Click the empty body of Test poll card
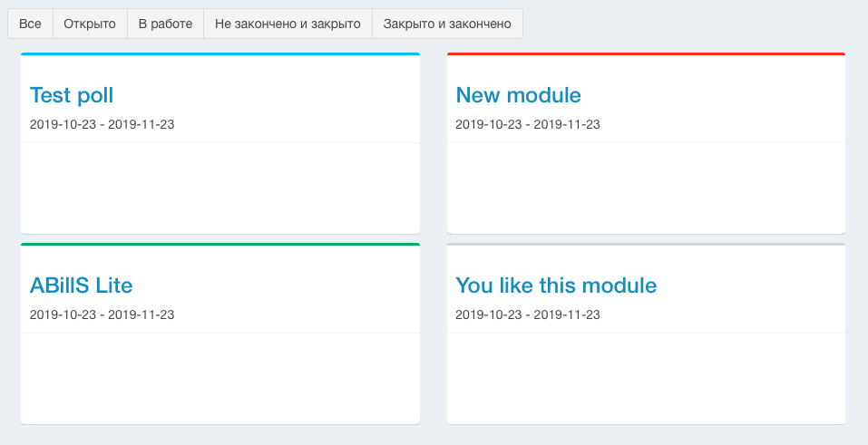 (219, 188)
